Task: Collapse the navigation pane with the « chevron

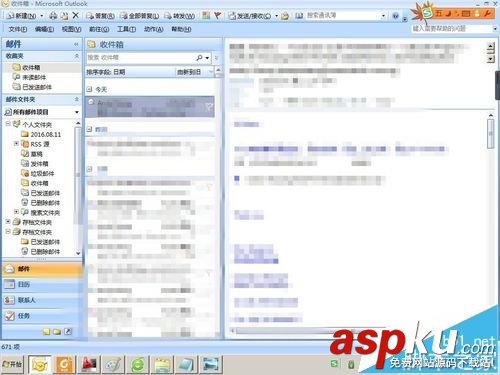Action: click(x=76, y=44)
